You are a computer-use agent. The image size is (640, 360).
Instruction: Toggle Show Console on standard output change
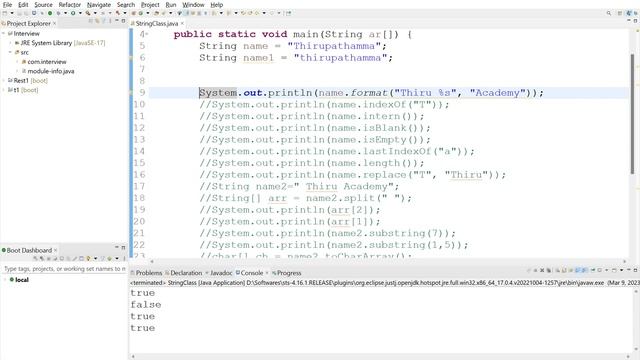[578, 270]
